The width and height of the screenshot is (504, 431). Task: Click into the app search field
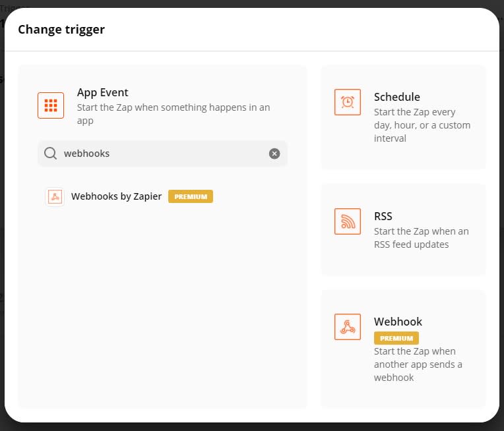[163, 154]
